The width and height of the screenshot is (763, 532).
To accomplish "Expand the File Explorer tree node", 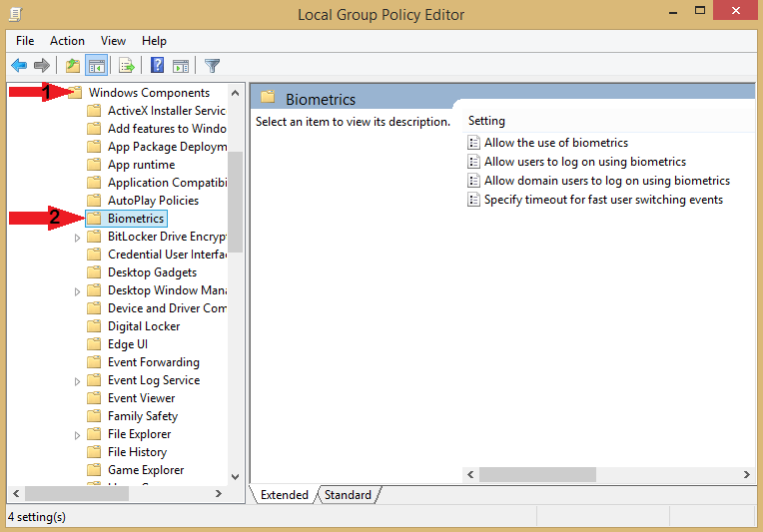I will click(78, 435).
